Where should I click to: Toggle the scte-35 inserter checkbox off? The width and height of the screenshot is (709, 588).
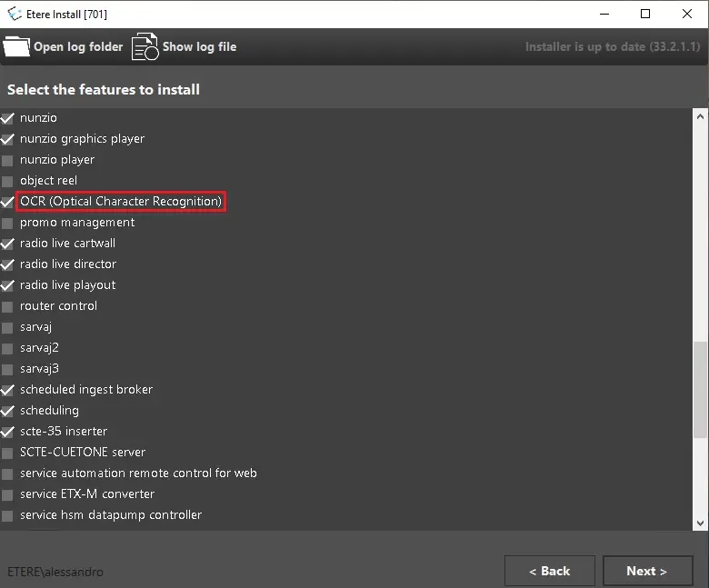8,432
